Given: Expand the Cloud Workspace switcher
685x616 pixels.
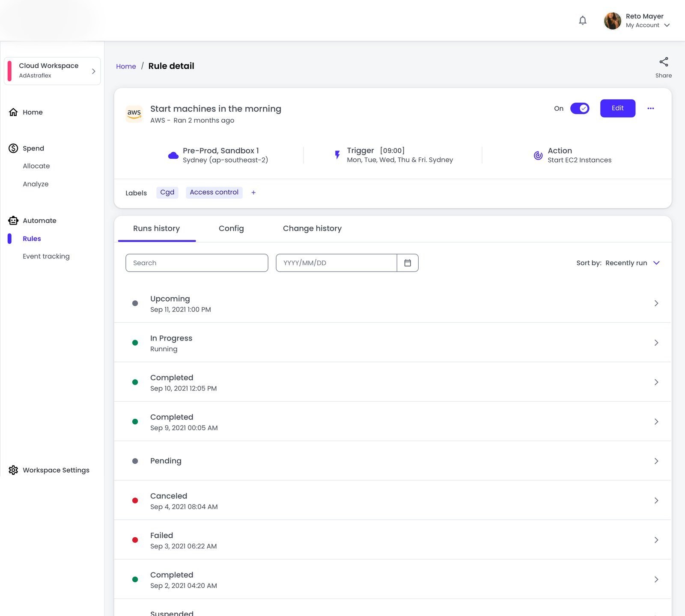Looking at the screenshot, I should (x=53, y=71).
